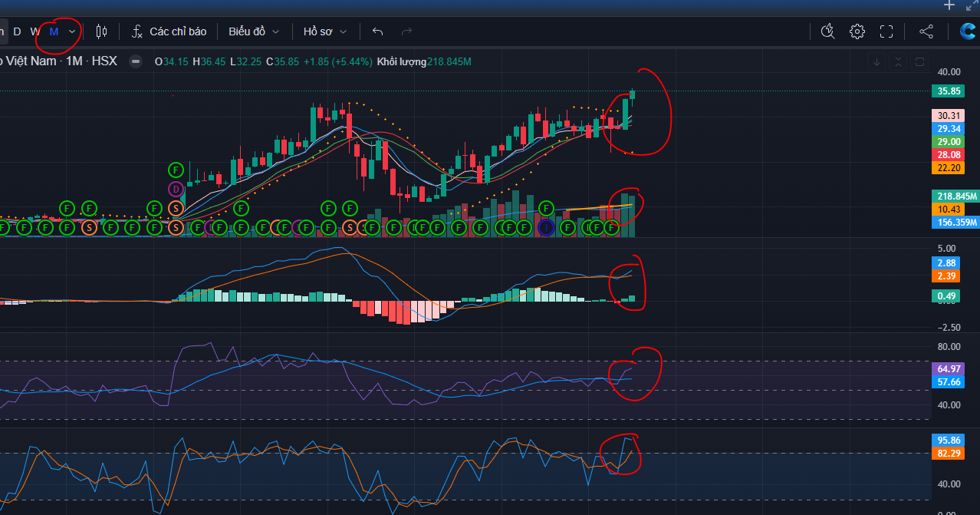Screen dimensions: 980x515
Task: Open chart settings gear
Action: [x=857, y=31]
